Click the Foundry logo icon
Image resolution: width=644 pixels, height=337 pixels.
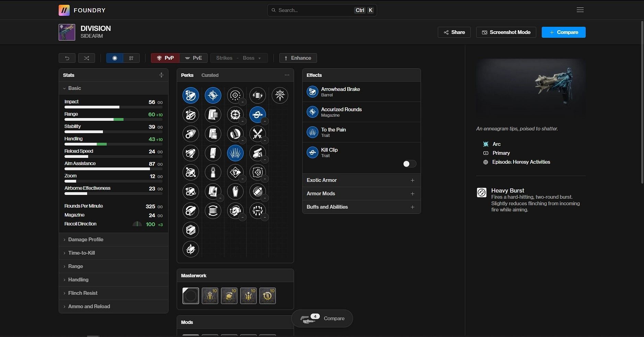[64, 10]
